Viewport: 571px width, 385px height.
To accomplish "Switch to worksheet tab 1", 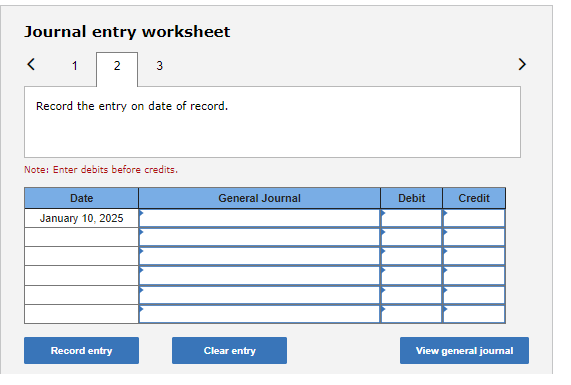I will click(75, 66).
